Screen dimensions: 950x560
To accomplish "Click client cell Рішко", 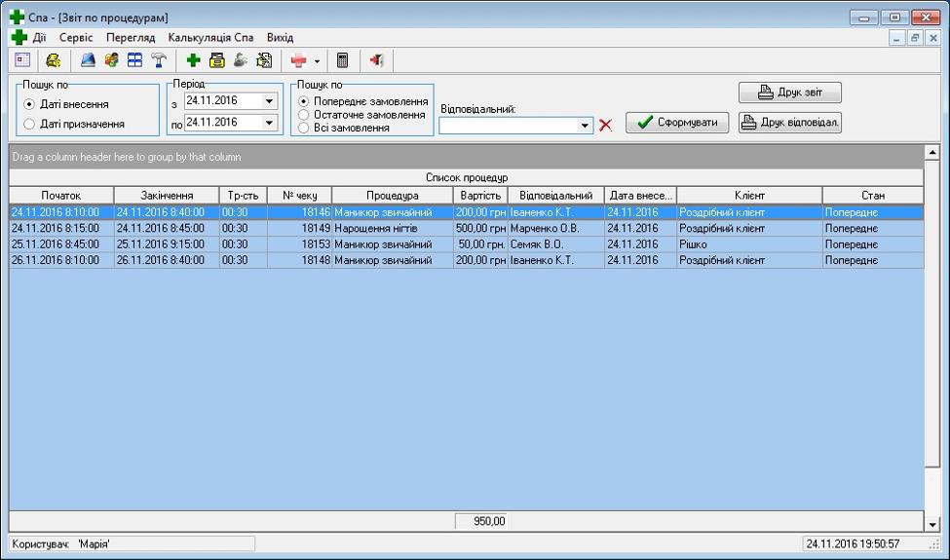I will 749,244.
